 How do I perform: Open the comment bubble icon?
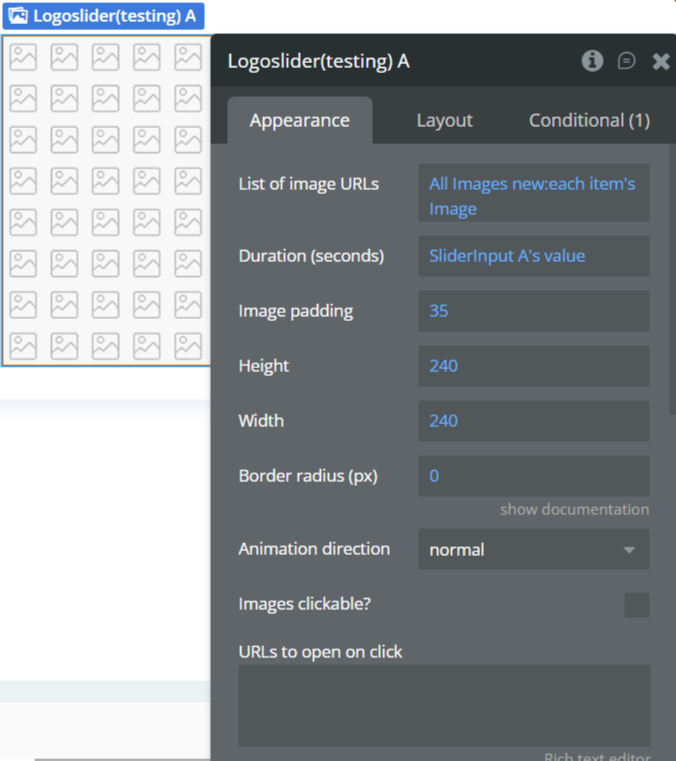point(627,61)
